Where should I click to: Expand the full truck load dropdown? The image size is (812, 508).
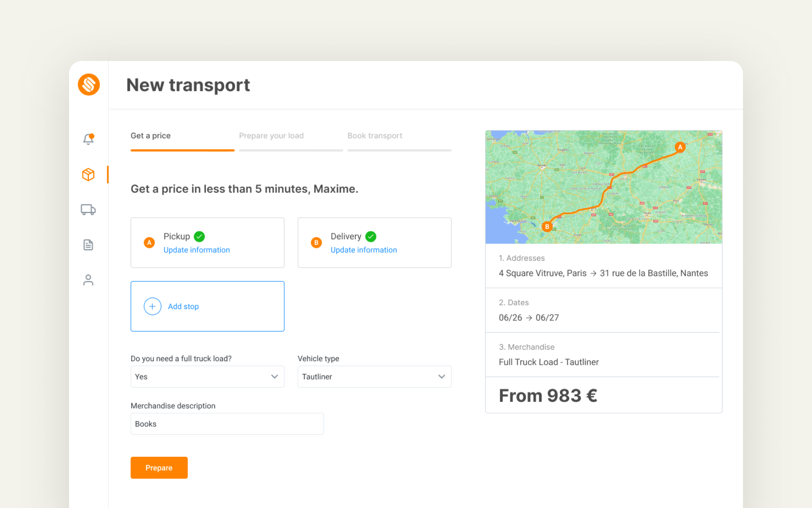tap(207, 377)
